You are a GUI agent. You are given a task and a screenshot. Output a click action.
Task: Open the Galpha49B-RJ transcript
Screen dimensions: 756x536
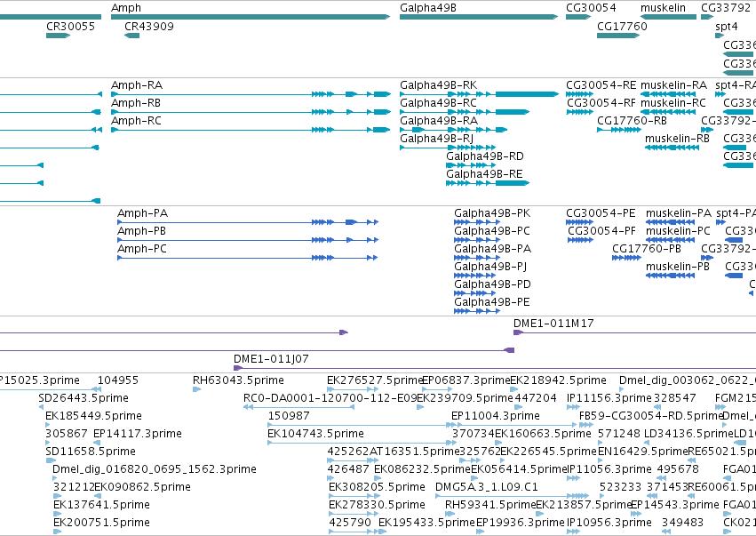click(448, 148)
